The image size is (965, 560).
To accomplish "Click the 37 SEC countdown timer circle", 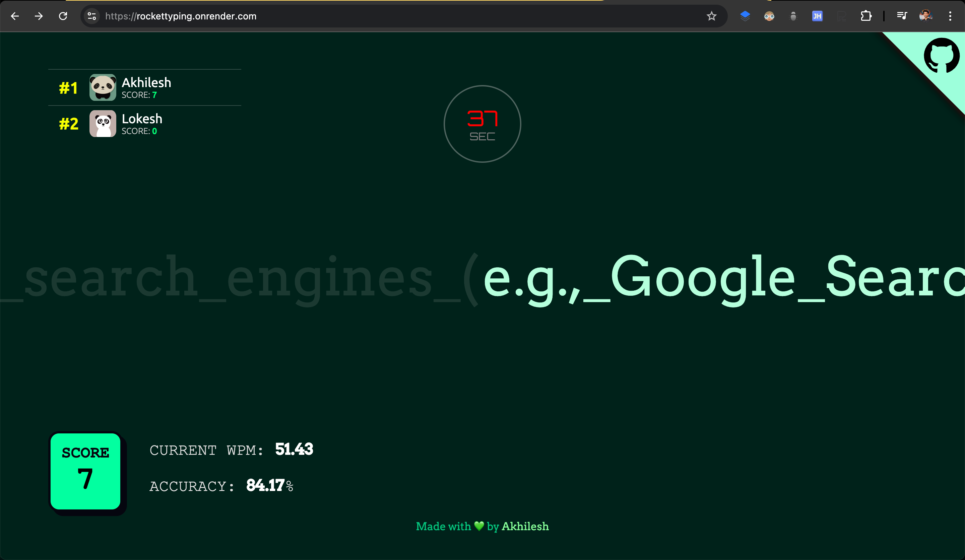I will [x=482, y=124].
